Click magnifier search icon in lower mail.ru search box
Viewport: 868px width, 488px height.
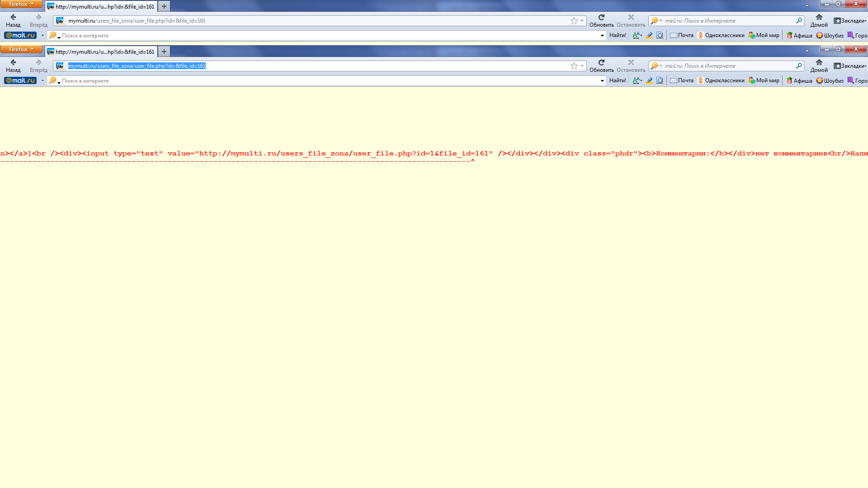(799, 66)
